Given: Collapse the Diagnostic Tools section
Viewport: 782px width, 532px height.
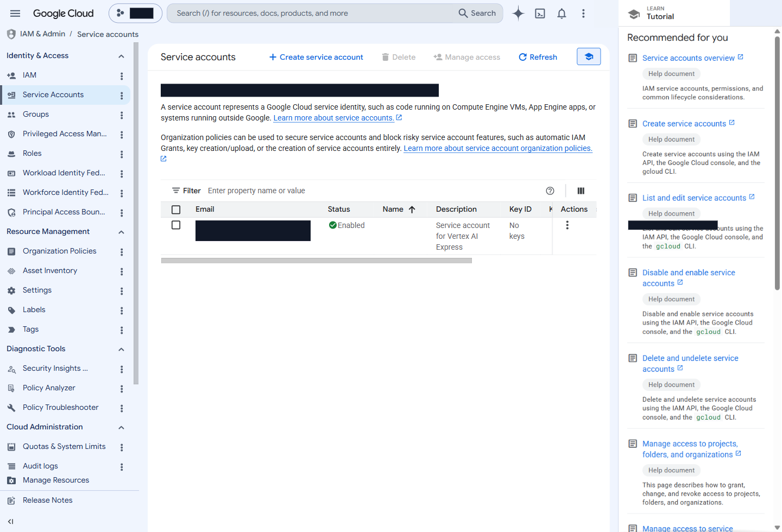Looking at the screenshot, I should (121, 349).
